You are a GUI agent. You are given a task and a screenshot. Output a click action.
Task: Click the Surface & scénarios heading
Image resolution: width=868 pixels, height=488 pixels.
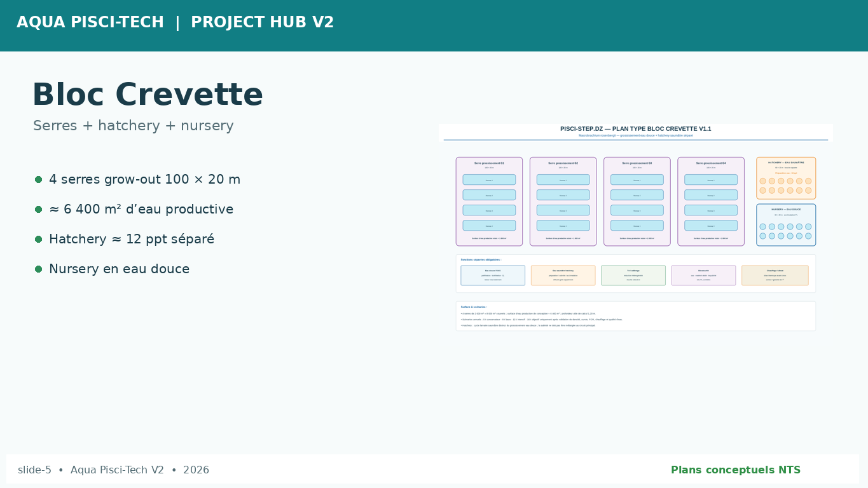tap(474, 307)
